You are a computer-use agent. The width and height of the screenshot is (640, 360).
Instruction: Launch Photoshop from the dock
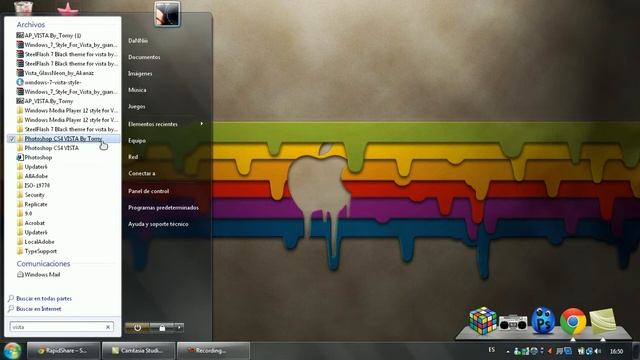(543, 320)
